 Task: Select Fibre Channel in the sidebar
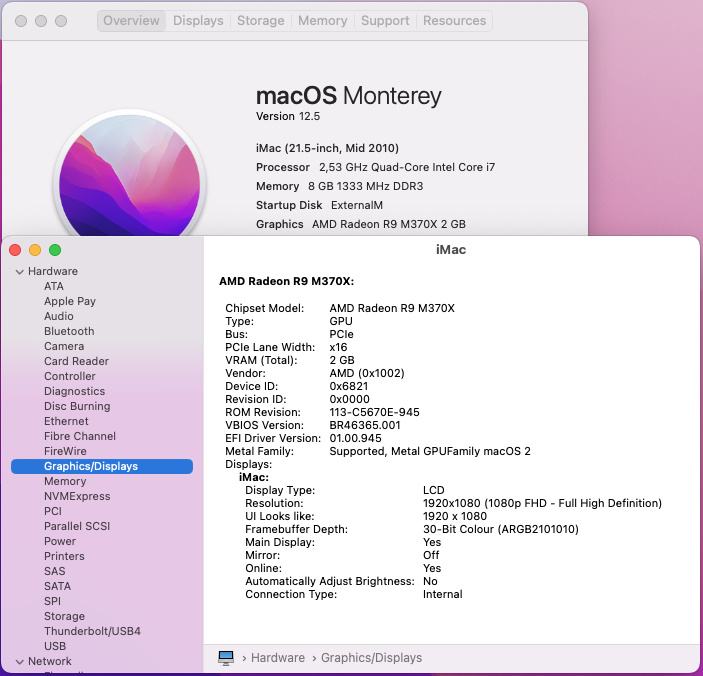(80, 436)
